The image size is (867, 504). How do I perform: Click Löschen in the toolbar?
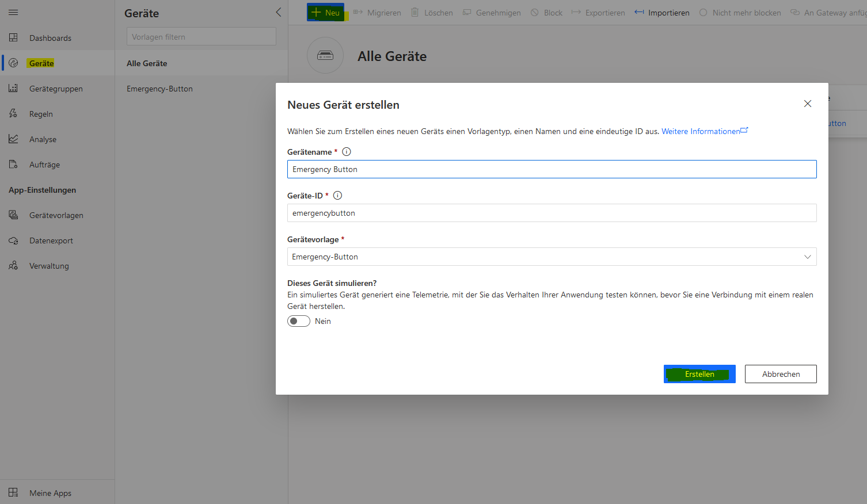(x=432, y=13)
